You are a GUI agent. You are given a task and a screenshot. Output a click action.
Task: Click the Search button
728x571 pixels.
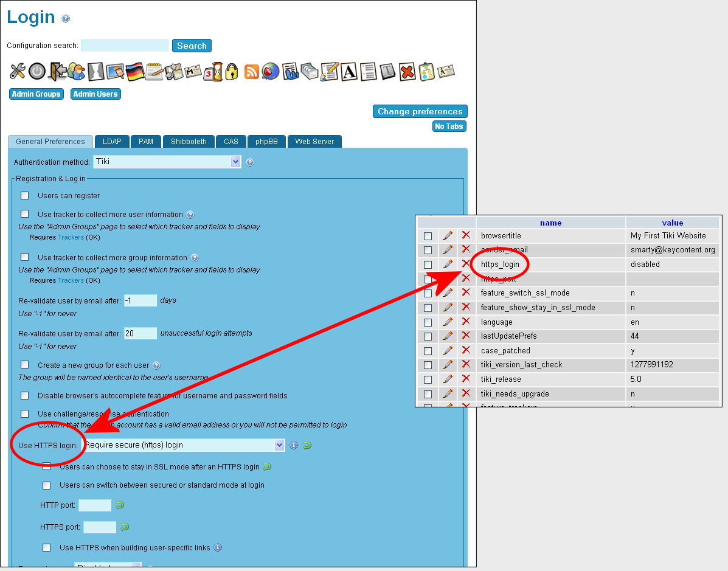[x=192, y=46]
